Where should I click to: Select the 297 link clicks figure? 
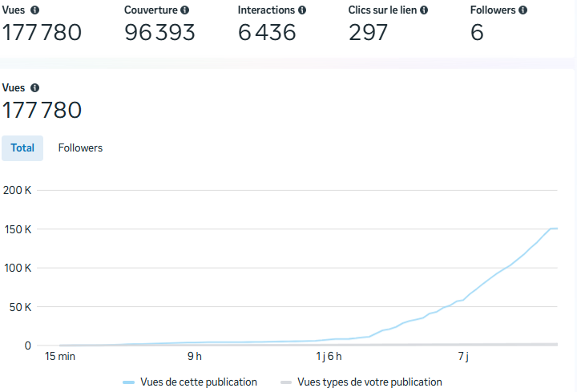pyautogui.click(x=368, y=33)
